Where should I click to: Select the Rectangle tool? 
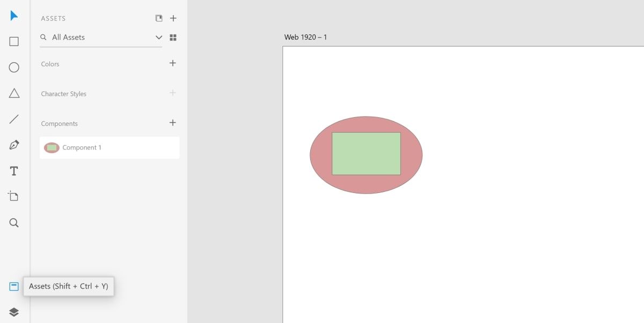point(14,41)
